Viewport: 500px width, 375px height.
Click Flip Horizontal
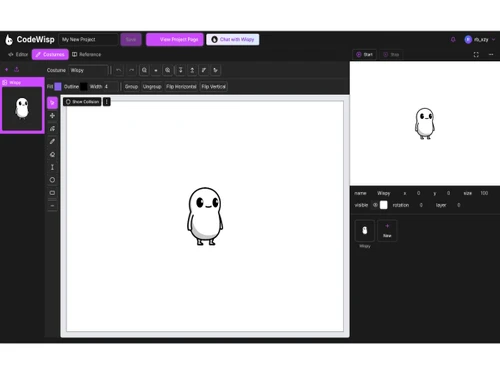pos(181,87)
